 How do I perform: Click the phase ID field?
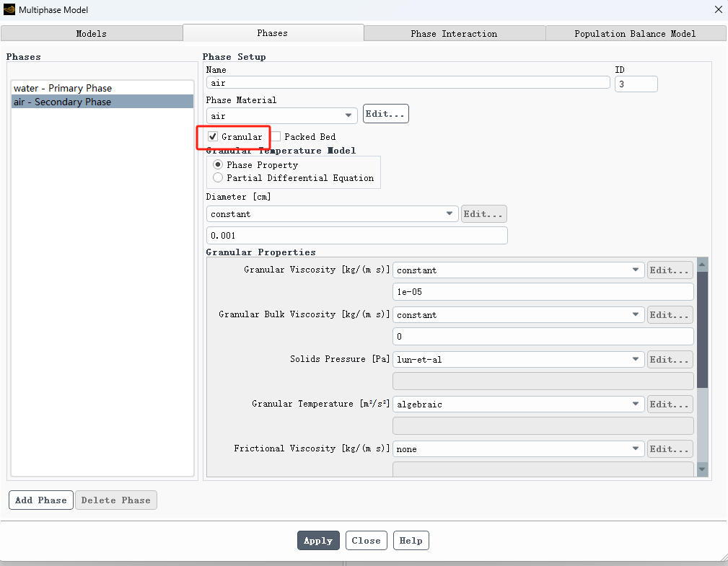[x=636, y=84]
